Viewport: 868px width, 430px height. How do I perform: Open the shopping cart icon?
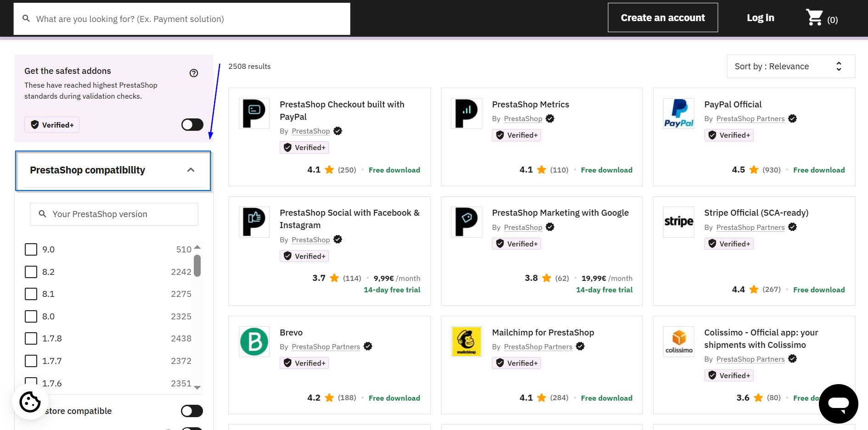click(x=815, y=18)
